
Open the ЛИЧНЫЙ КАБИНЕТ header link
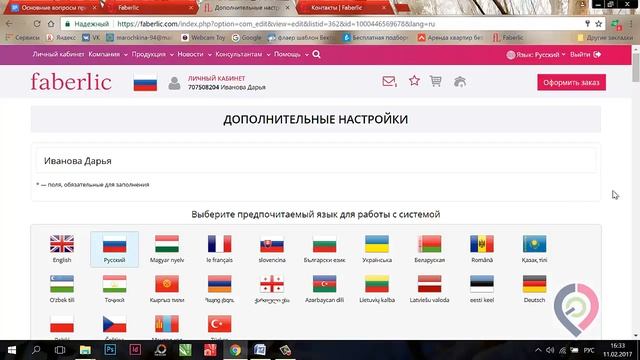(x=216, y=78)
